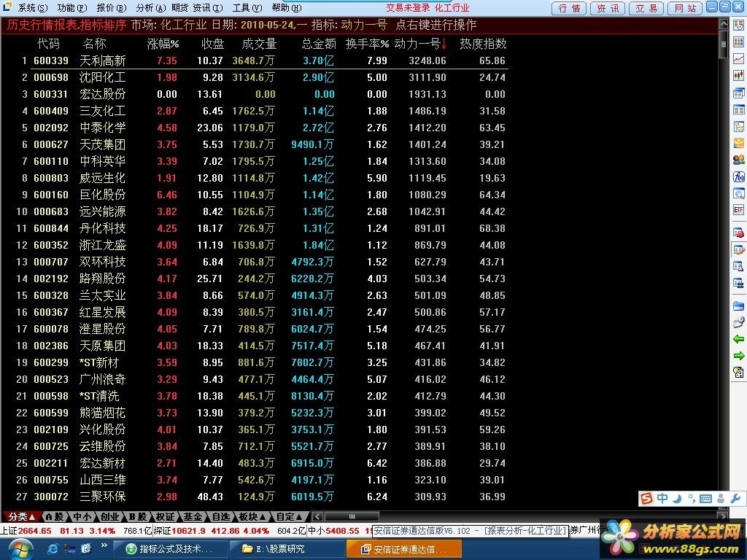Open the colored grid table icon in sidebar

pos(739,42)
